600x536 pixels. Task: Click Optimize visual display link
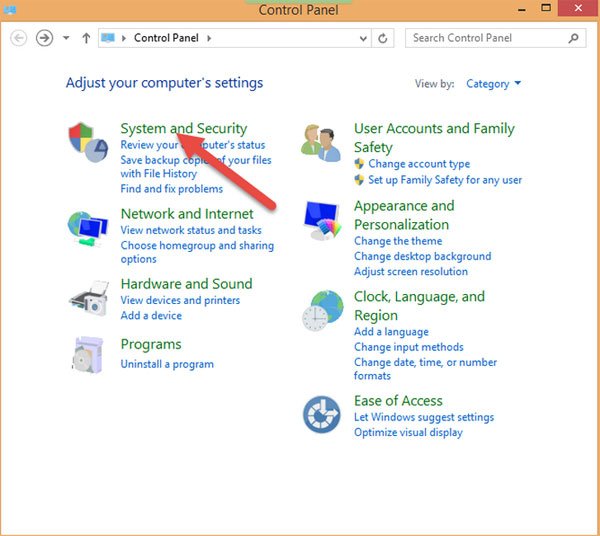(x=408, y=432)
